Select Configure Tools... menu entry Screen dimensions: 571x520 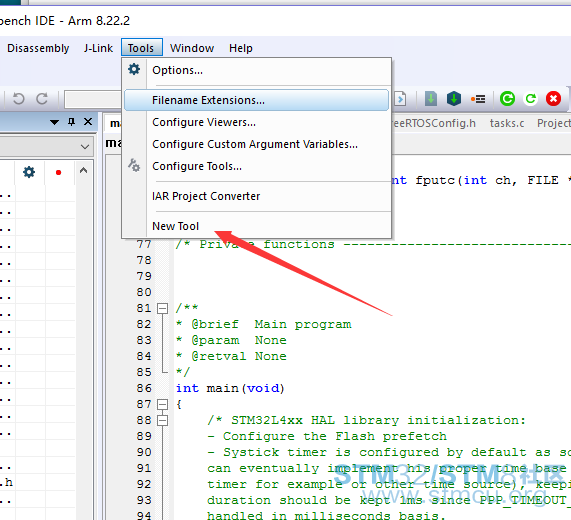256,166
